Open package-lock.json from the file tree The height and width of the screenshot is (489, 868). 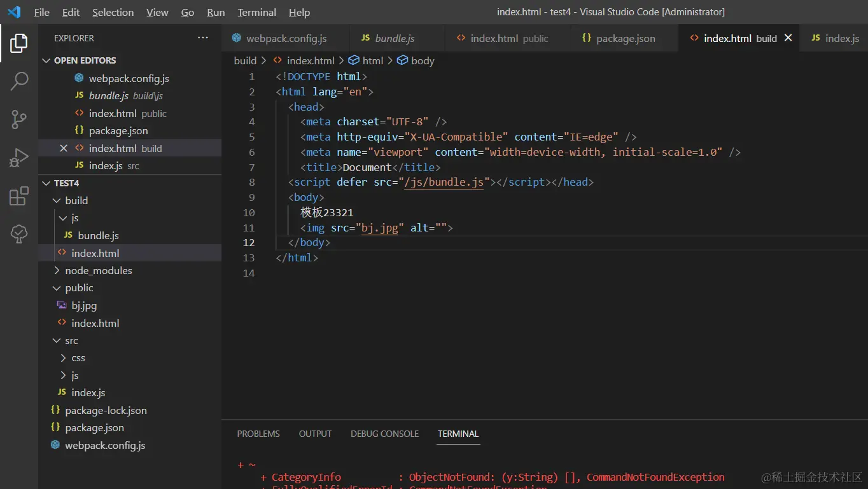tap(106, 410)
